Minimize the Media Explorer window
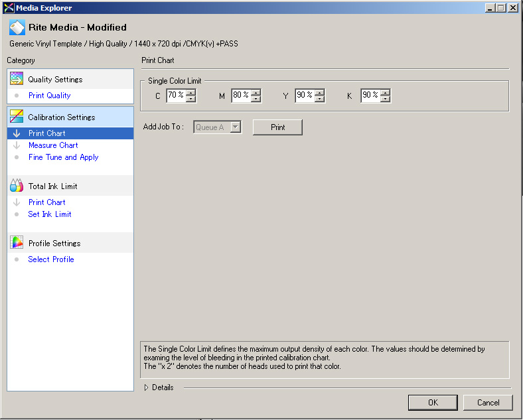523x420 pixels. [x=490, y=8]
